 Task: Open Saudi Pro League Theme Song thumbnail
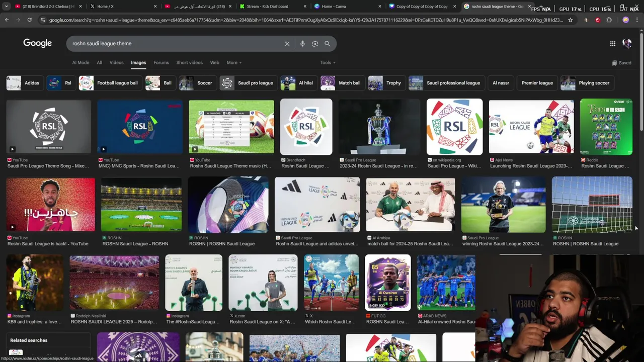click(x=48, y=126)
